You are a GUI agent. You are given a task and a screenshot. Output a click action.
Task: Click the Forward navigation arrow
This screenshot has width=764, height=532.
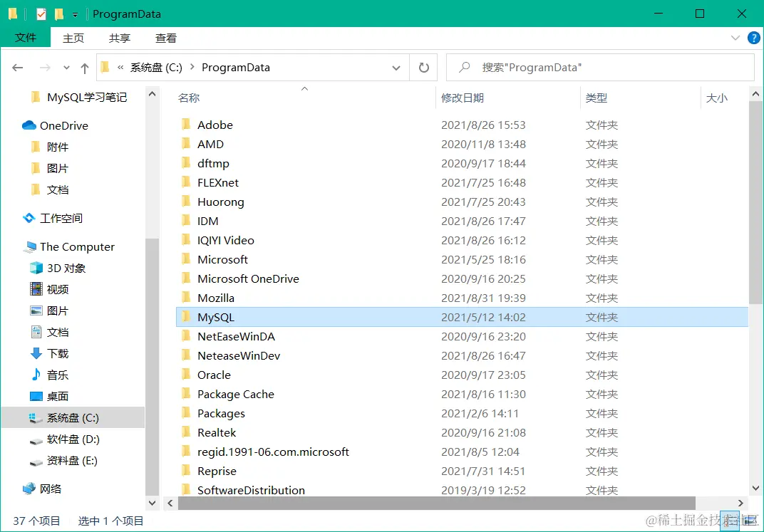tap(45, 68)
